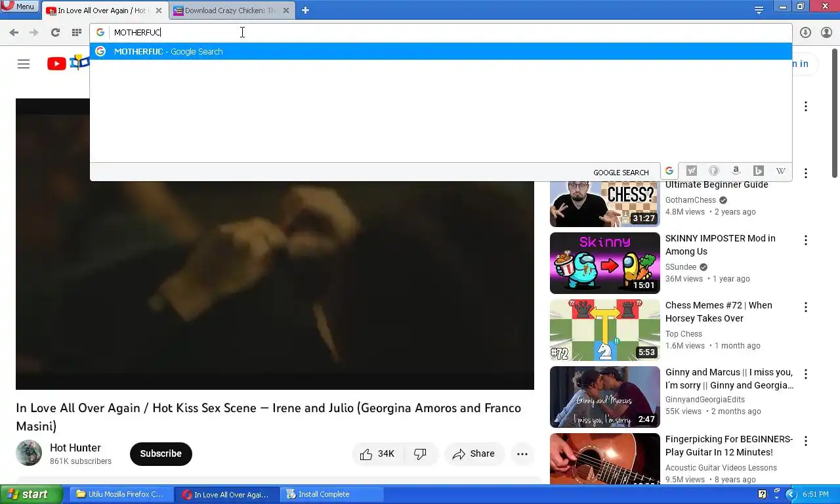Open a new tab with the plus button
840x504 pixels.
tap(305, 10)
